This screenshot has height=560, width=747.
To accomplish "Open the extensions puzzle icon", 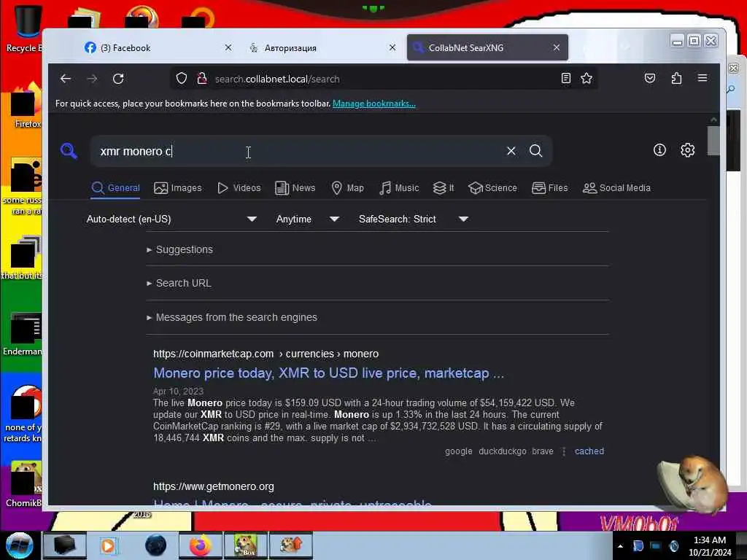I will [676, 78].
